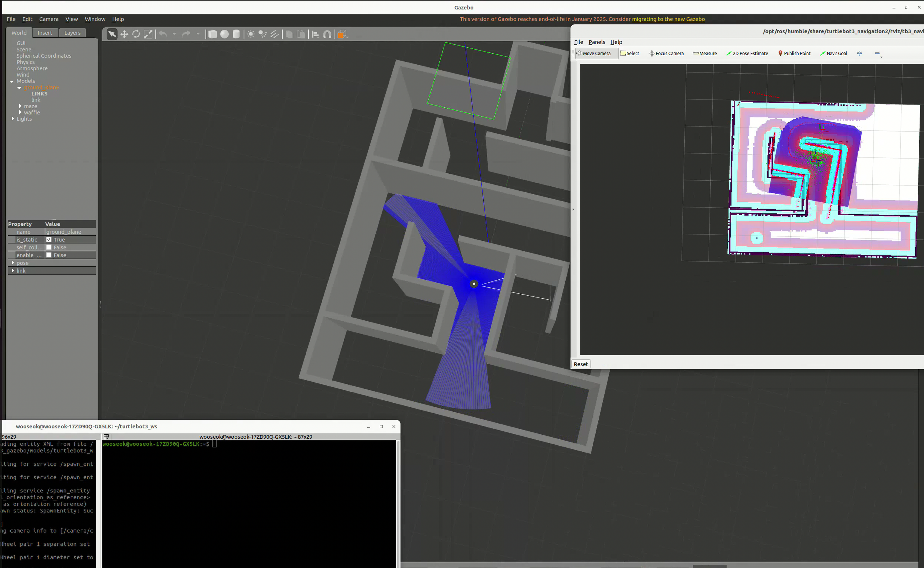Choose the Scale mode tool
The width and height of the screenshot is (924, 568).
click(x=148, y=35)
